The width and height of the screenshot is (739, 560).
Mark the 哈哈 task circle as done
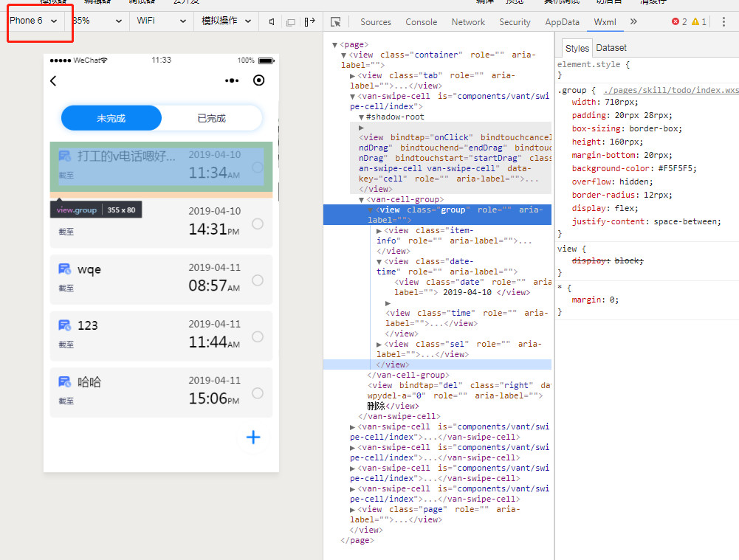point(258,393)
